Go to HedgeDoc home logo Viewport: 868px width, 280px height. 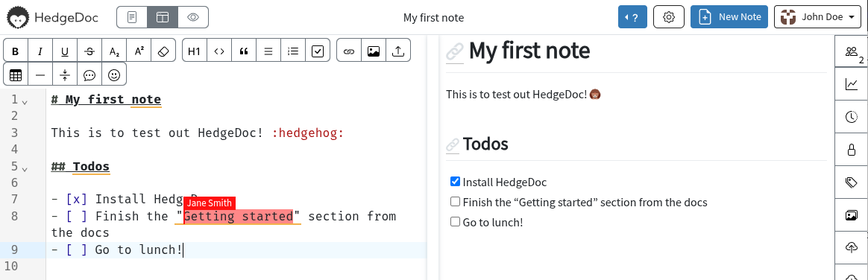pyautogui.click(x=53, y=17)
